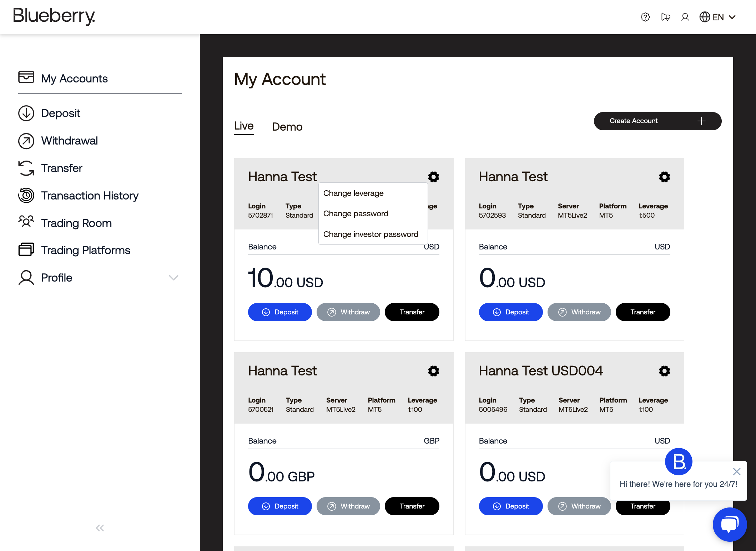Screen dimensions: 756x551
Task: Switch to the Demo accounts tab
Action: coord(287,127)
